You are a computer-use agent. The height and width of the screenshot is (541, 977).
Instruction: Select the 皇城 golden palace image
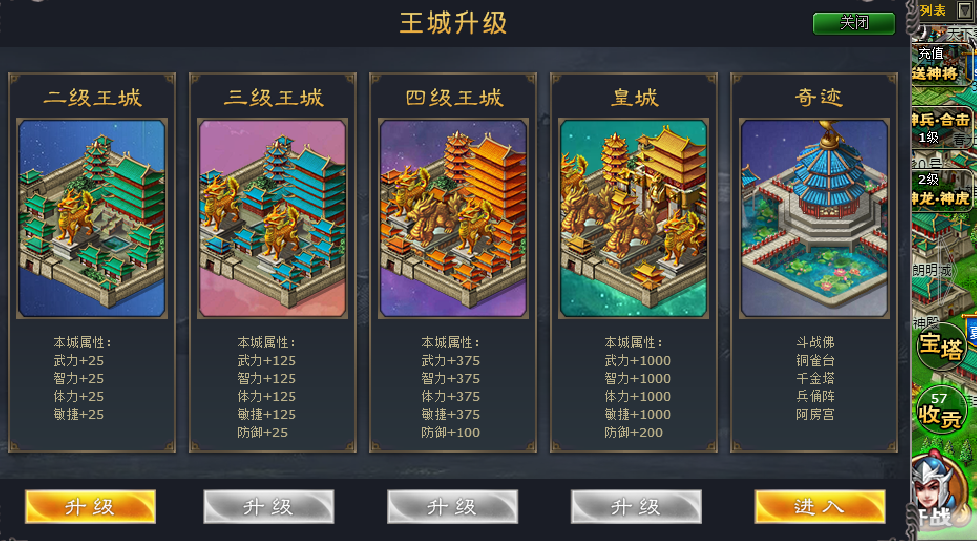click(x=634, y=219)
